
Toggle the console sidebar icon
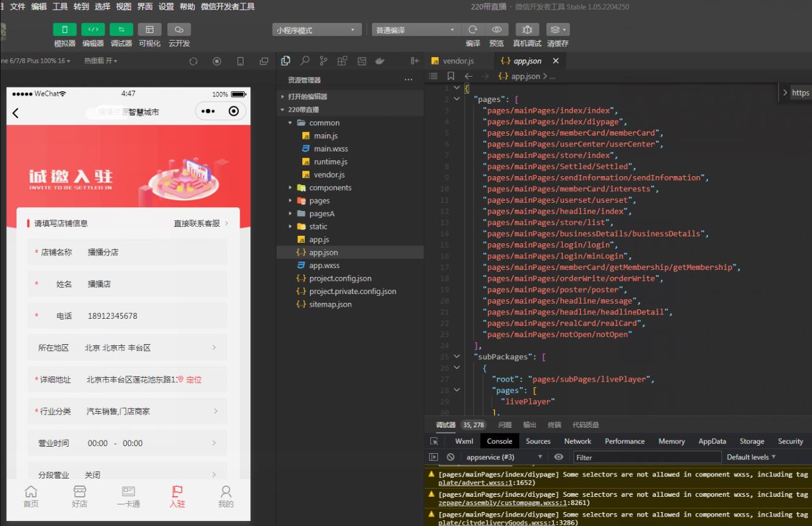(x=434, y=457)
